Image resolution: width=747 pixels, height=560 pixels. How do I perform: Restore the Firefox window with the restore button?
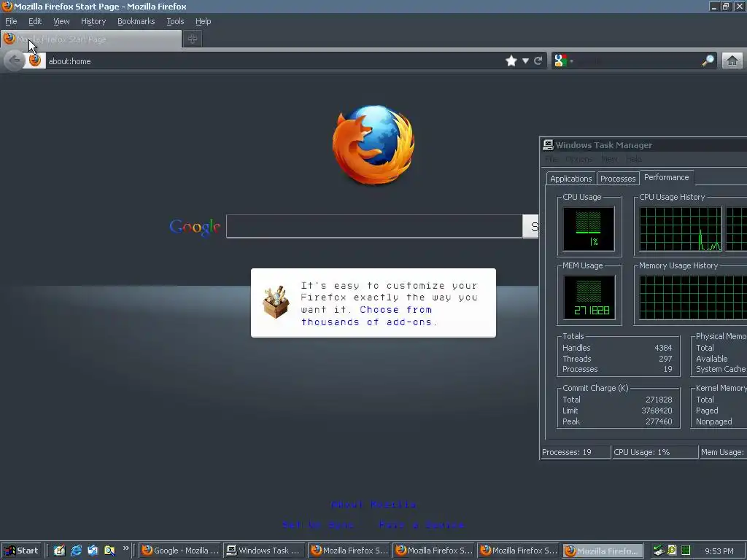tap(726, 7)
